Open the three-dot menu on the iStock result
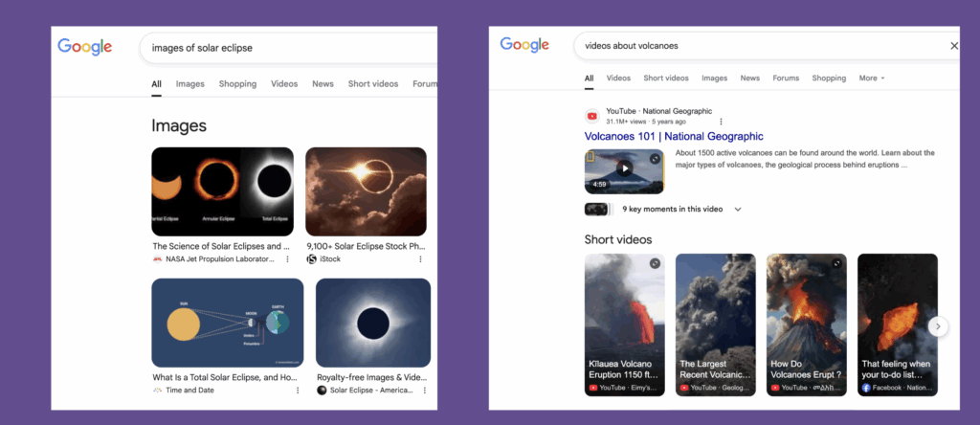Viewport: 980px width, 425px height. (420, 258)
